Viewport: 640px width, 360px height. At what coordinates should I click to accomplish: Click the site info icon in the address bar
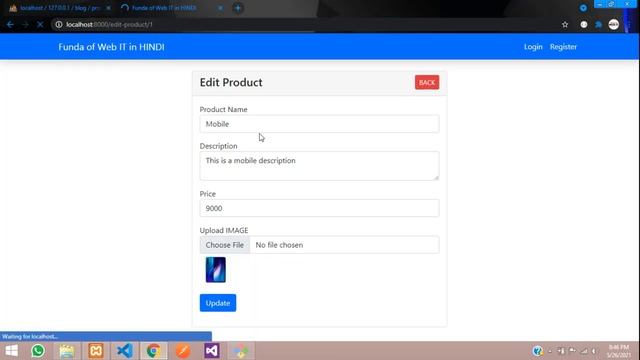tap(59, 24)
